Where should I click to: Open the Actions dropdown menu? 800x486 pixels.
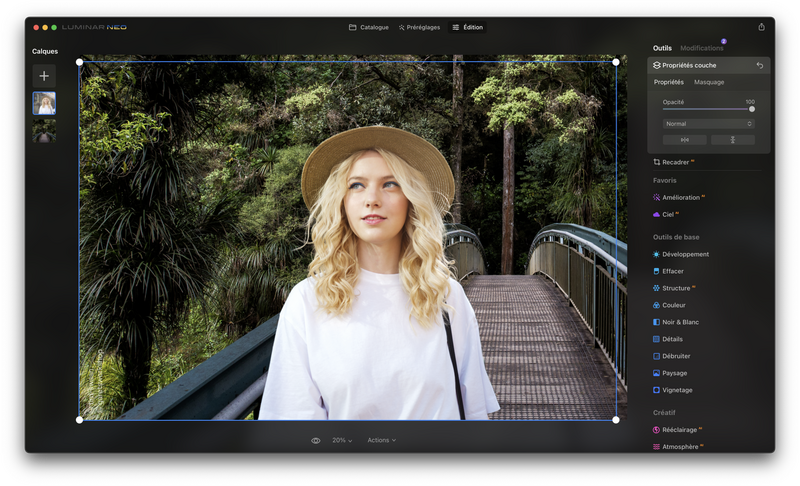click(x=382, y=440)
